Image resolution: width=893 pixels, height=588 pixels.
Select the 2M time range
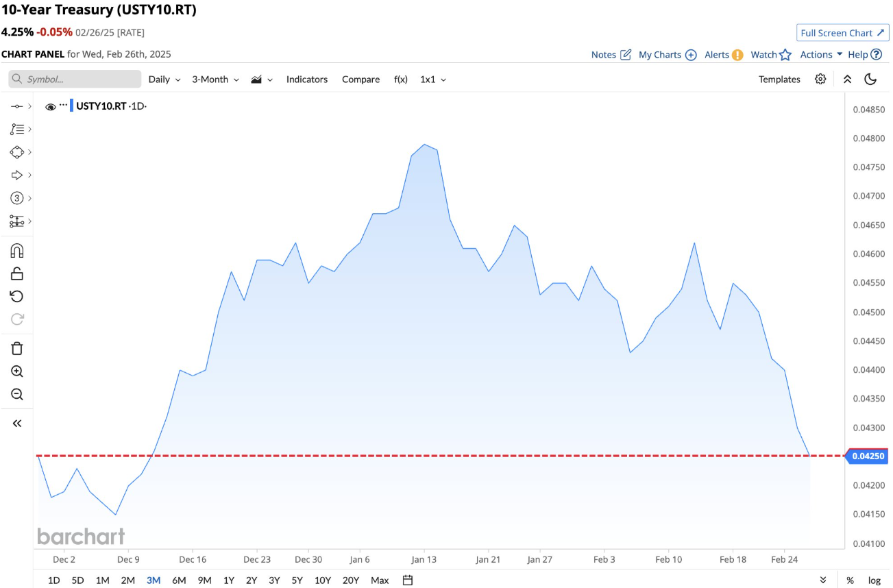click(128, 580)
